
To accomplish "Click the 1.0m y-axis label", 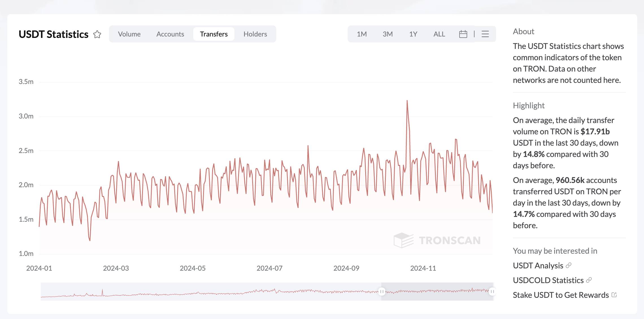I will click(x=26, y=254).
